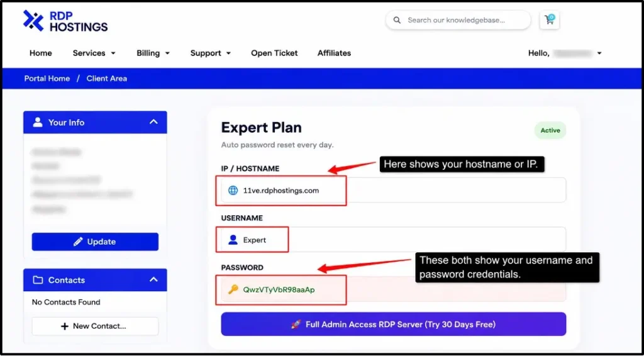644x356 pixels.
Task: Click the Client Area breadcrumb
Action: (107, 79)
